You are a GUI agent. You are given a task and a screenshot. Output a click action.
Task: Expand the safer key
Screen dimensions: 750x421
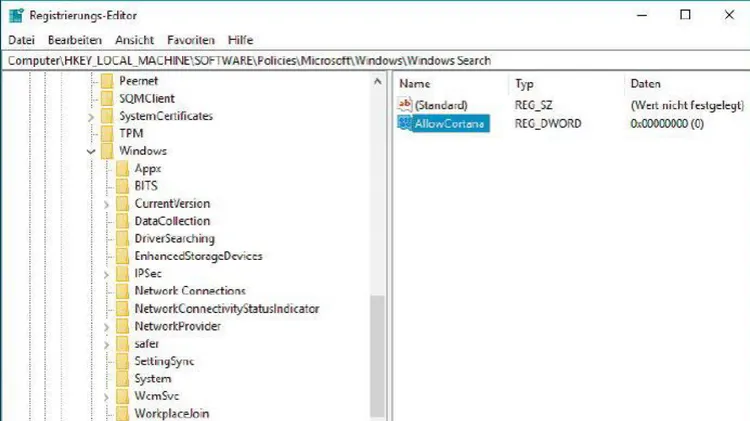[106, 344]
